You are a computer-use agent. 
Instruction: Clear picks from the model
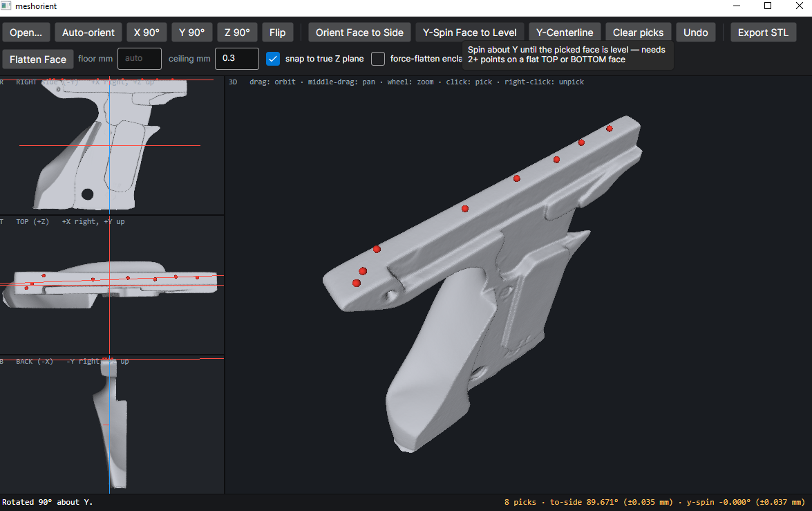click(638, 32)
